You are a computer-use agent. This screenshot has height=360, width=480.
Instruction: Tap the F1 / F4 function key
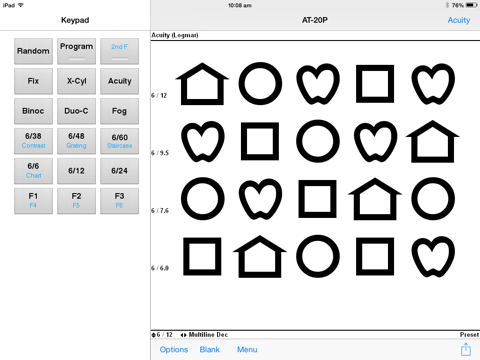point(33,201)
